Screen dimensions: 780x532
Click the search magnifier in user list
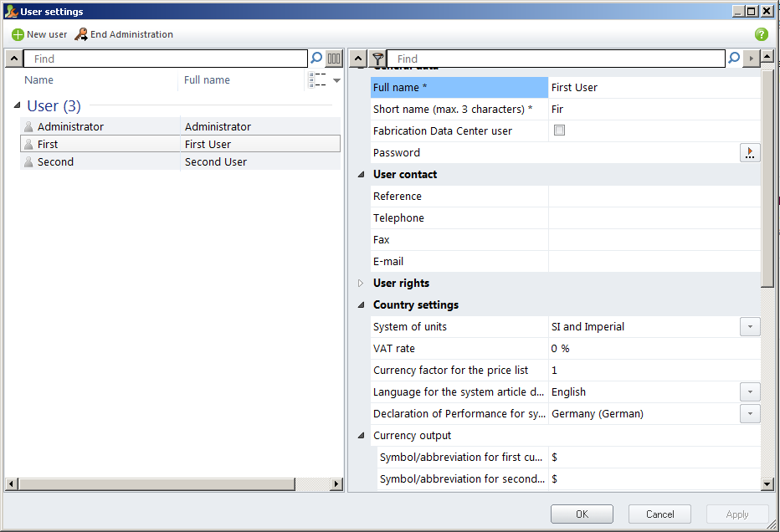click(316, 59)
